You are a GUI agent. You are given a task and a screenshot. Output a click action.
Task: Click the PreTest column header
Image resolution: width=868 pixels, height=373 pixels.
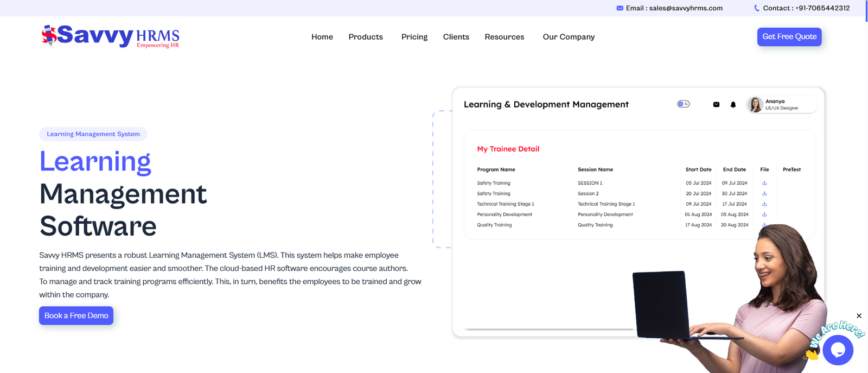coord(792,169)
